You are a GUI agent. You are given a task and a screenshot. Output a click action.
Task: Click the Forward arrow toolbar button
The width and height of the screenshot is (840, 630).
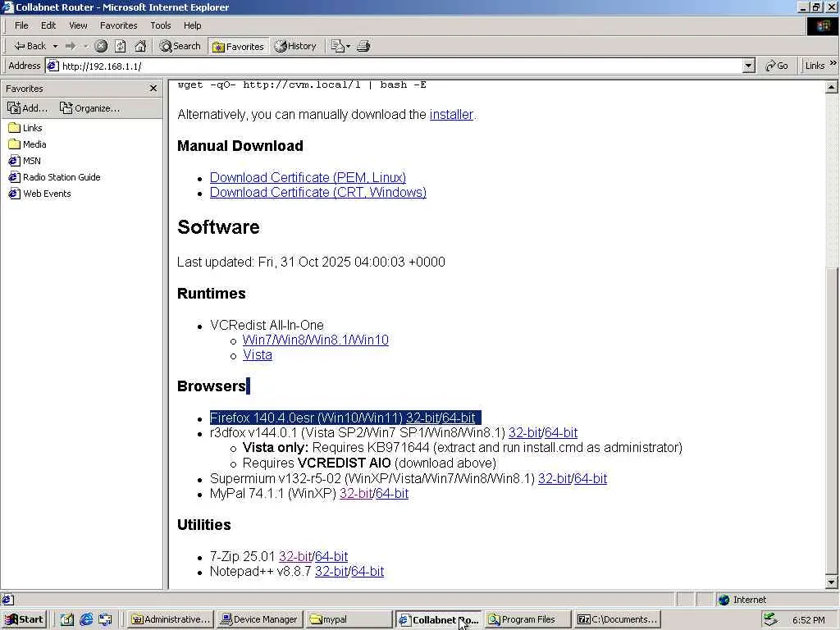click(x=71, y=46)
